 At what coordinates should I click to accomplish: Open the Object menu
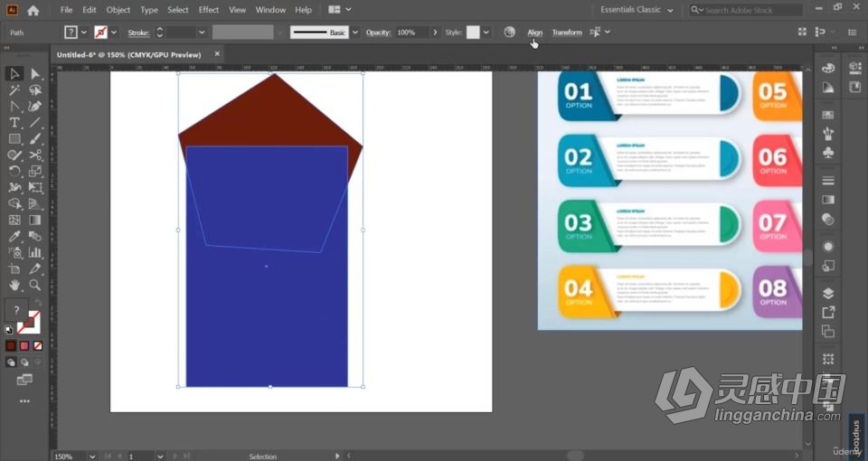118,10
